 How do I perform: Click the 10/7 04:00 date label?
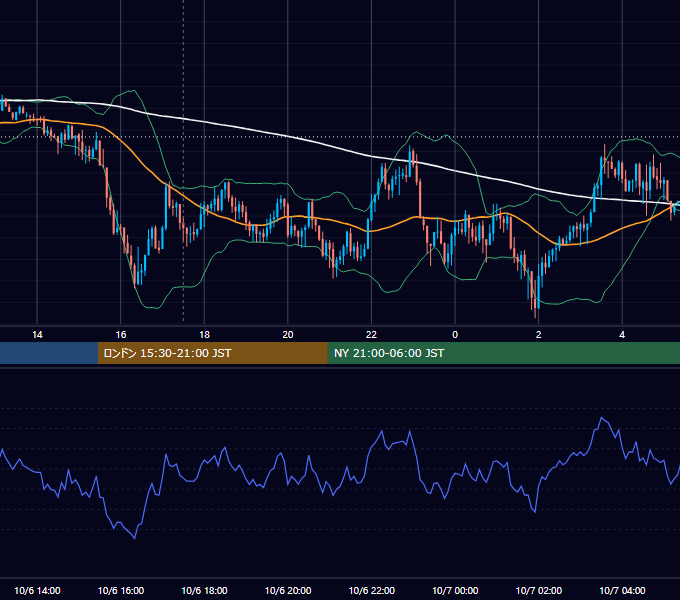[622, 590]
